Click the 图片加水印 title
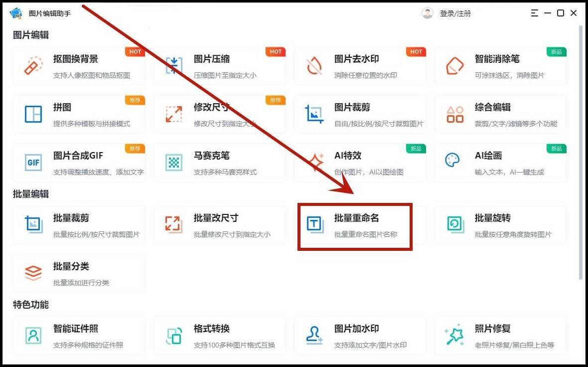Image resolution: width=588 pixels, height=367 pixels. pos(357,329)
